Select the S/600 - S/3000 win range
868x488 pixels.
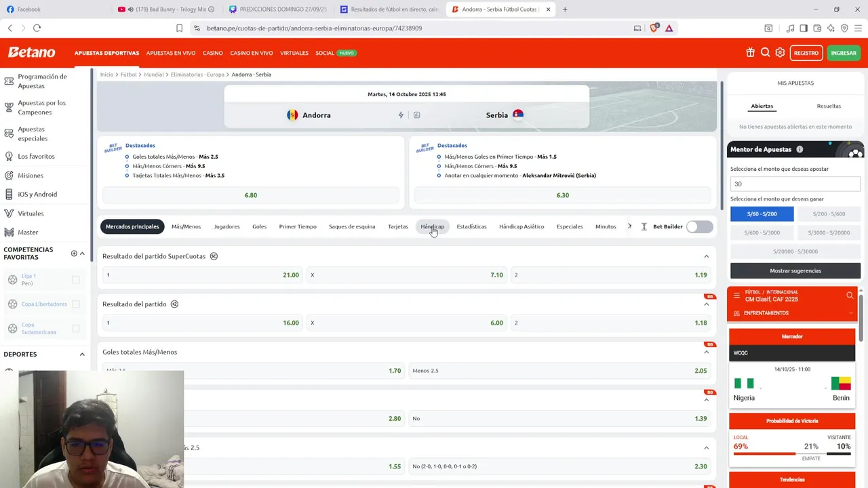762,232
